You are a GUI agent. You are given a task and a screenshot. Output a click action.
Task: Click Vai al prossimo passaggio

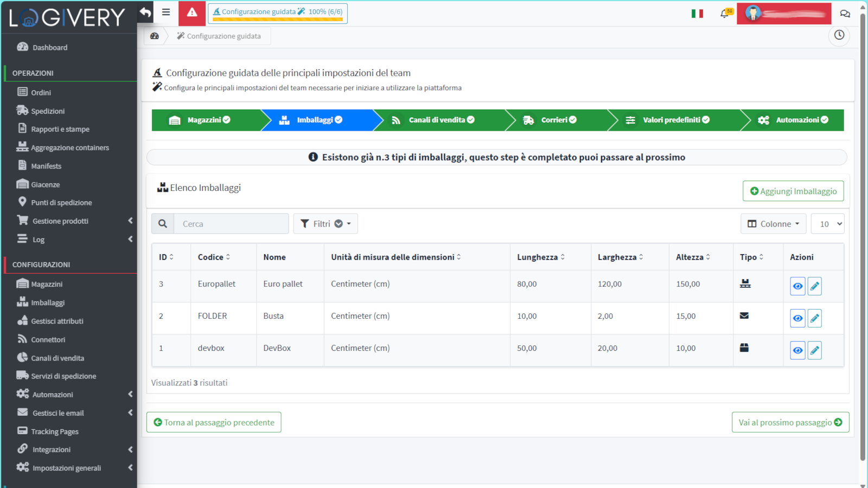click(x=790, y=422)
